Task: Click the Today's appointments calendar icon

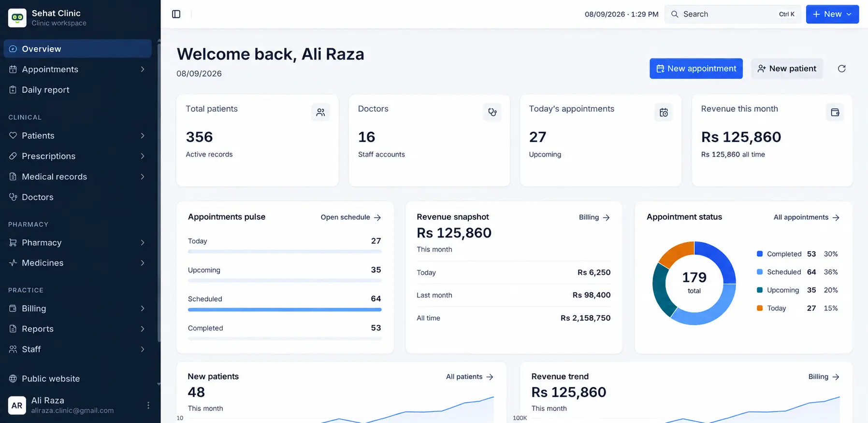Action: (x=664, y=113)
